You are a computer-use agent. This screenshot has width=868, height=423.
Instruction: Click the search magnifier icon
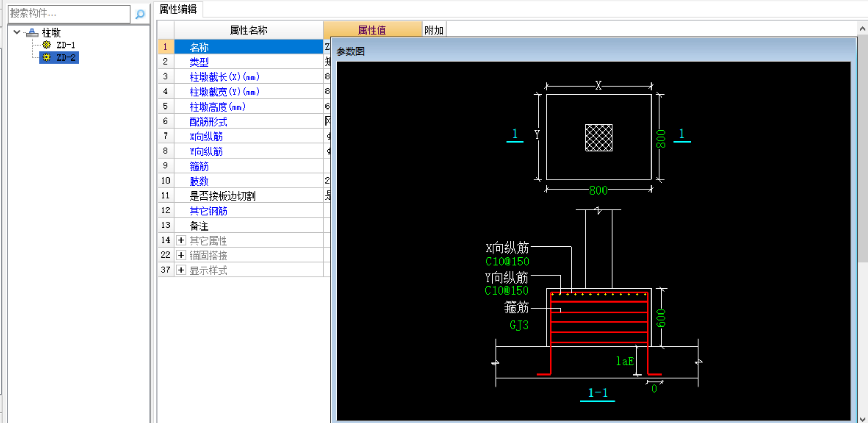pyautogui.click(x=140, y=14)
